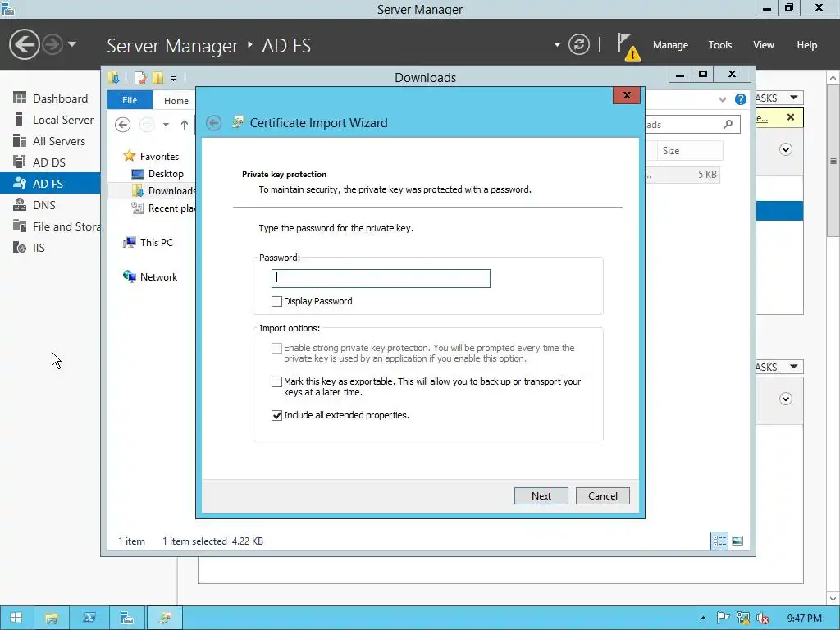This screenshot has height=630, width=840.
Task: Click the refresh icon in Server Manager
Action: tap(579, 44)
